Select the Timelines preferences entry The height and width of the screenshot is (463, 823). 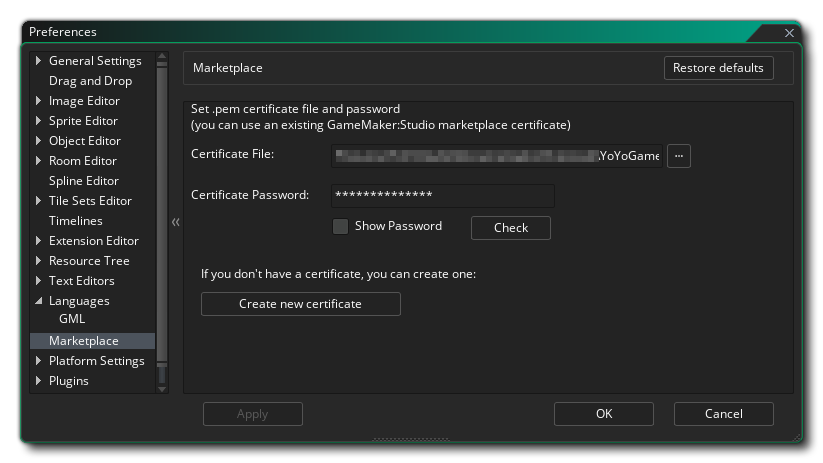(x=75, y=221)
